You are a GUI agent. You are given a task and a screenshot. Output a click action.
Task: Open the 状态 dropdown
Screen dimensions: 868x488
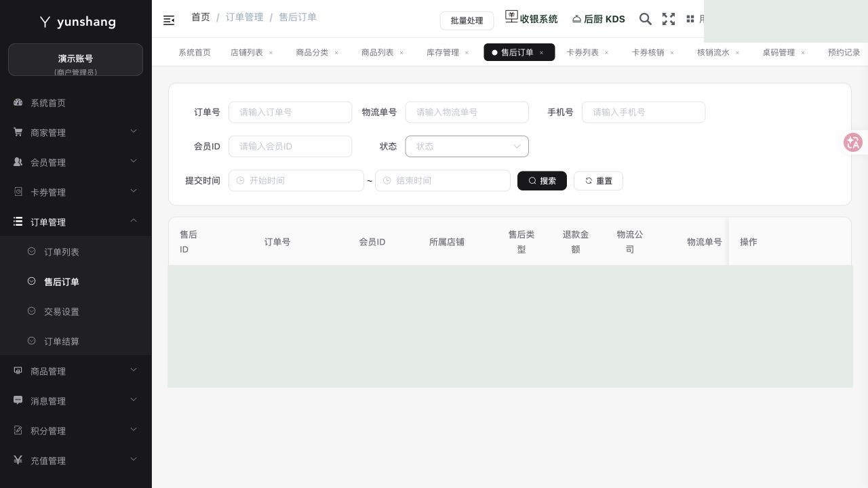(467, 146)
